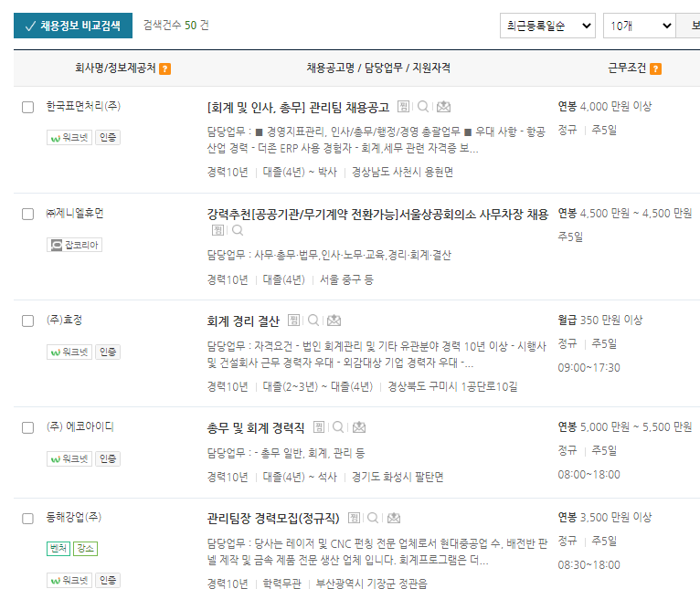Click the 채용정보 비교검색 button
The image size is (700, 589).
click(73, 26)
